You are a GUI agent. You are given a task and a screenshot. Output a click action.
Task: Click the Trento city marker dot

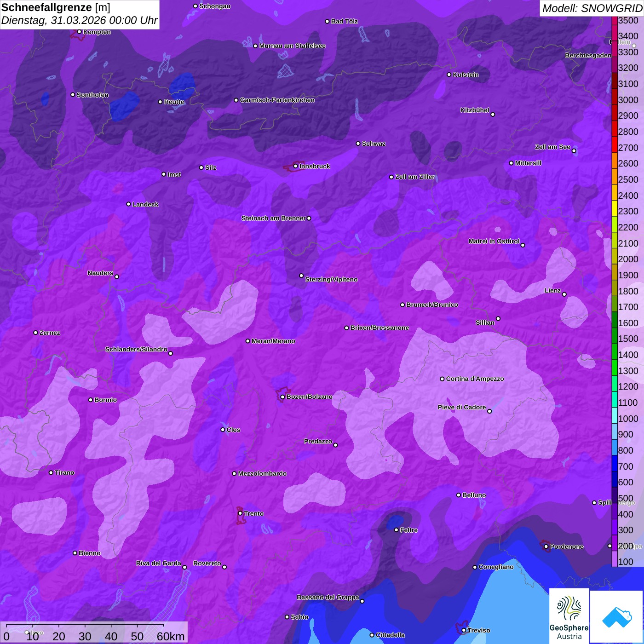[x=240, y=513]
